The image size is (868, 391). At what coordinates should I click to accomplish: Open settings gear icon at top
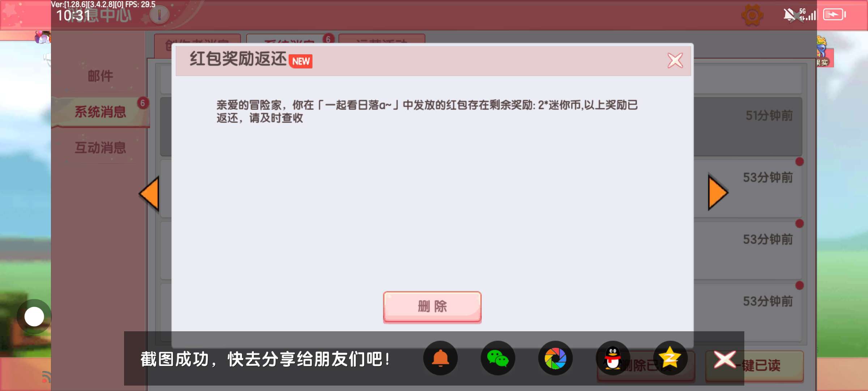pos(752,15)
